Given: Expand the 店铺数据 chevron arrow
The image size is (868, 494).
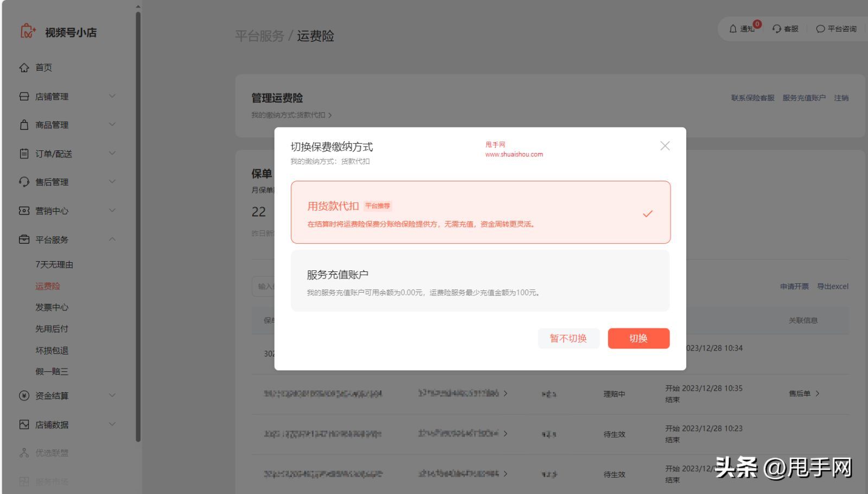Looking at the screenshot, I should pos(112,425).
